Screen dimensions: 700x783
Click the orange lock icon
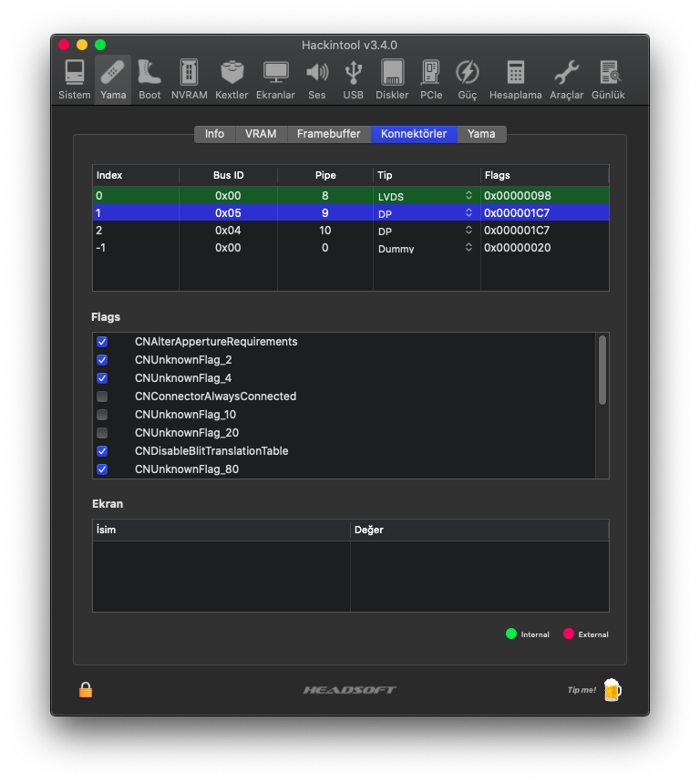click(x=86, y=690)
